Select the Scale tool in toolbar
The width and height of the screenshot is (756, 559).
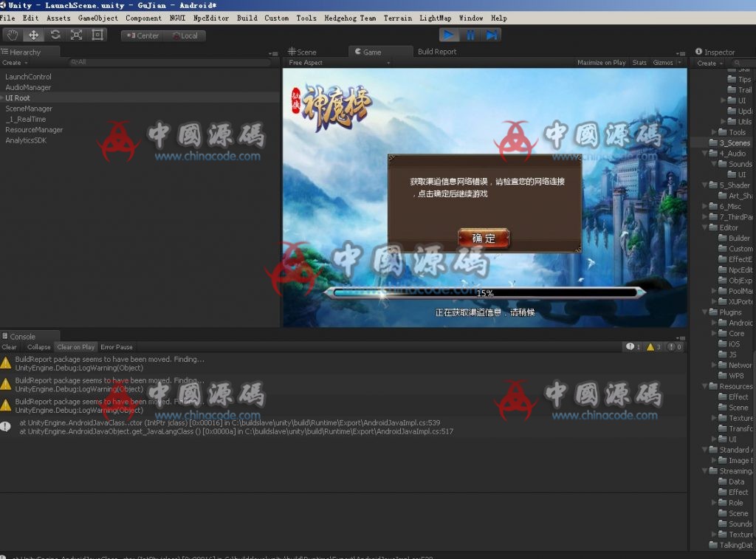point(76,35)
